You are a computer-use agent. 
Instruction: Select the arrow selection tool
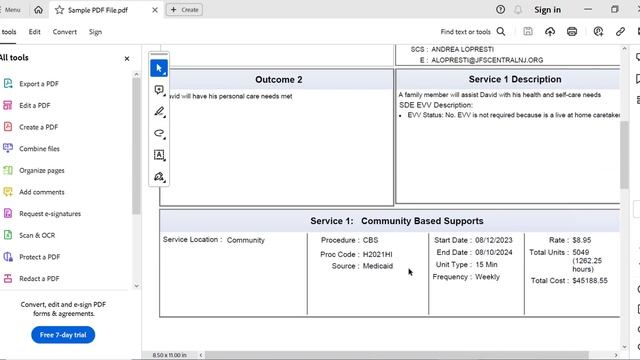click(159, 68)
